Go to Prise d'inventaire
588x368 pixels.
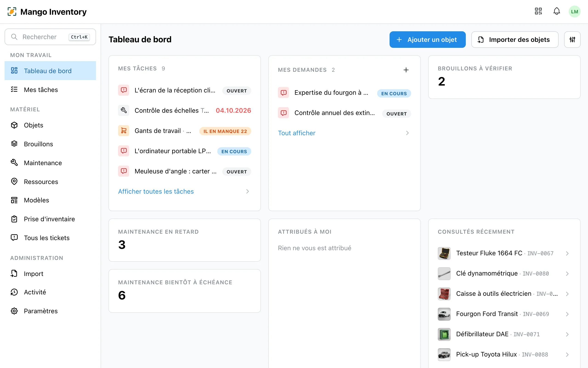pyautogui.click(x=50, y=219)
